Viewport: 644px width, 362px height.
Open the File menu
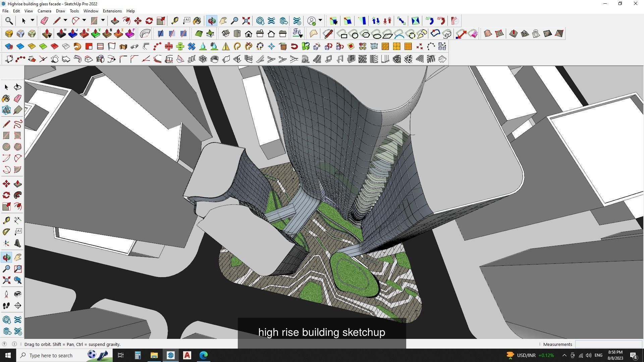tap(5, 11)
